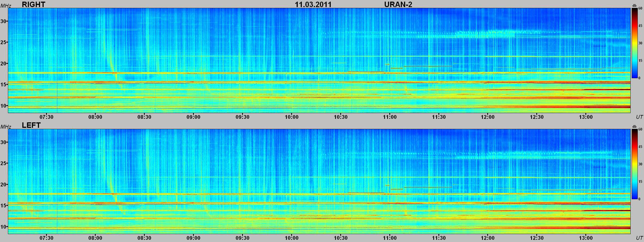
Task: Click the 20 MHz tick on RIGHT panel axis
Action: click(x=4, y=63)
